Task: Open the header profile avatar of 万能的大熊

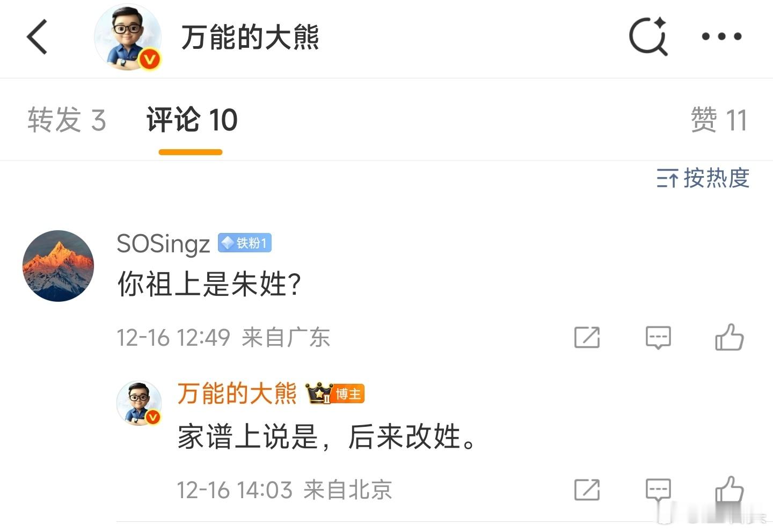Action: [x=128, y=37]
